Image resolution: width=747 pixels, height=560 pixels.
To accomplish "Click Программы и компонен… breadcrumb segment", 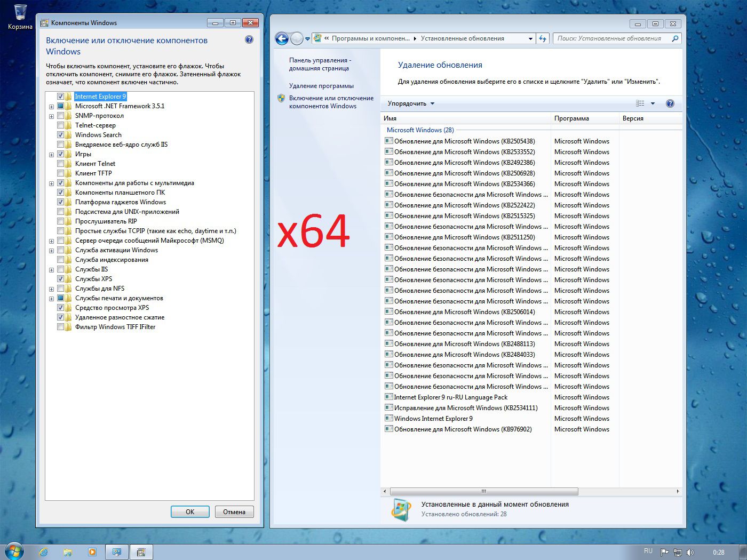I will click(371, 38).
